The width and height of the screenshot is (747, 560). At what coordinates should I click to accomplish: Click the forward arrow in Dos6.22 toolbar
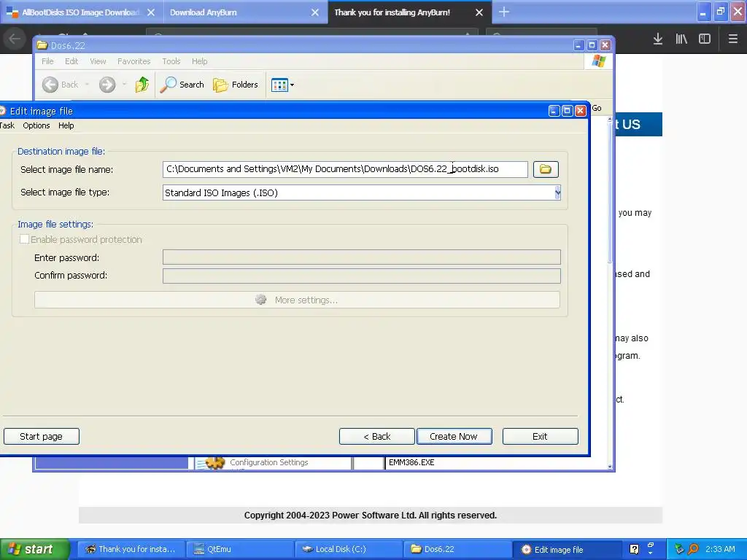point(107,85)
